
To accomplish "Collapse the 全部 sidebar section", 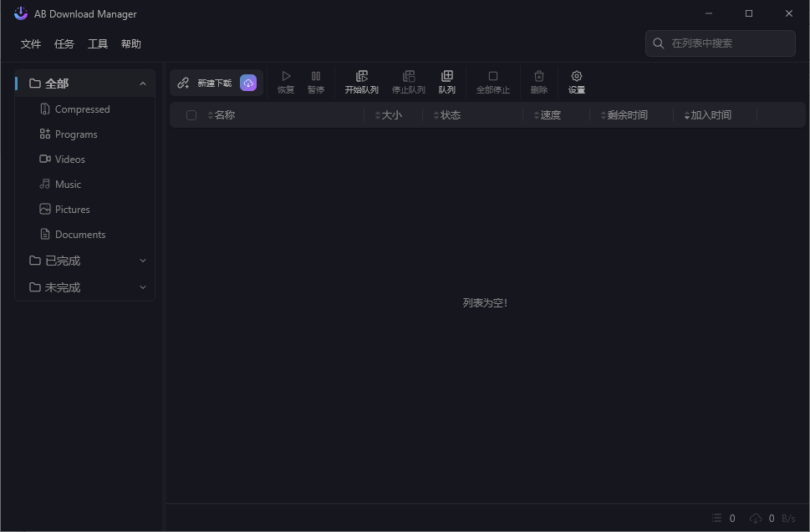I will (x=142, y=83).
